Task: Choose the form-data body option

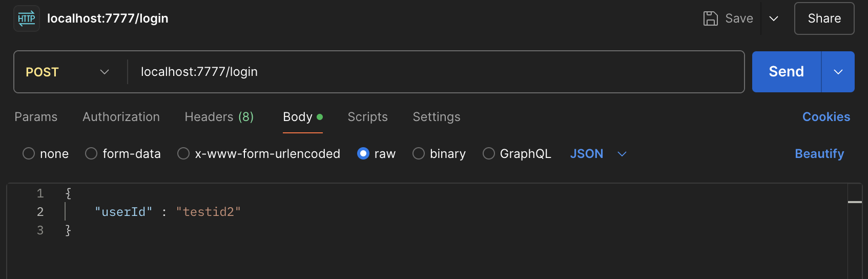Action: tap(91, 154)
